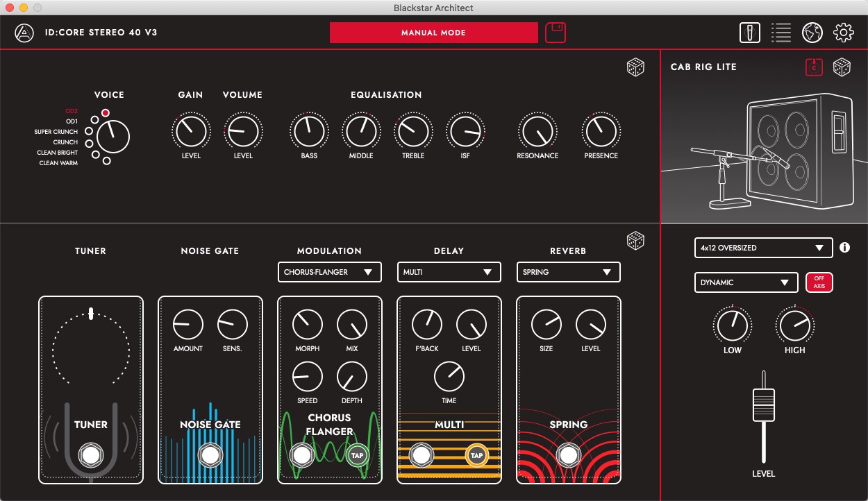The width and height of the screenshot is (868, 501).
Task: Click the Treble knob
Action: [x=413, y=130]
